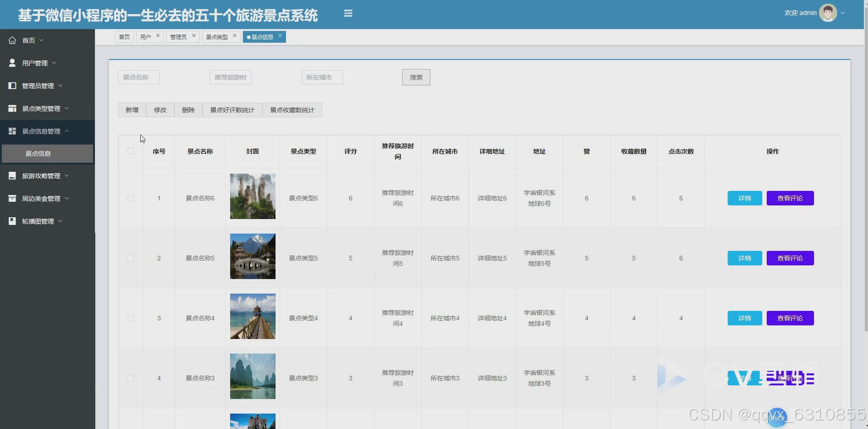Open 景点好评数统计 statistics button
This screenshot has width=868, height=429.
point(232,110)
